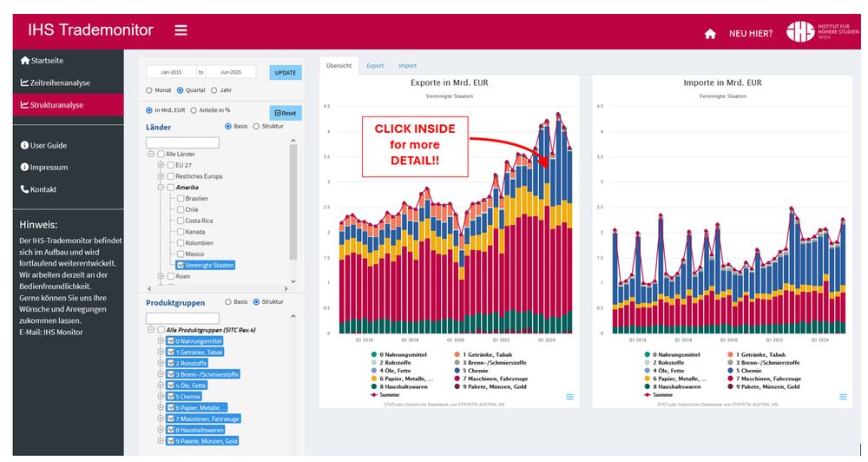This screenshot has width=868, height=462.
Task: Check the Kanada checkbox
Action: tap(181, 232)
